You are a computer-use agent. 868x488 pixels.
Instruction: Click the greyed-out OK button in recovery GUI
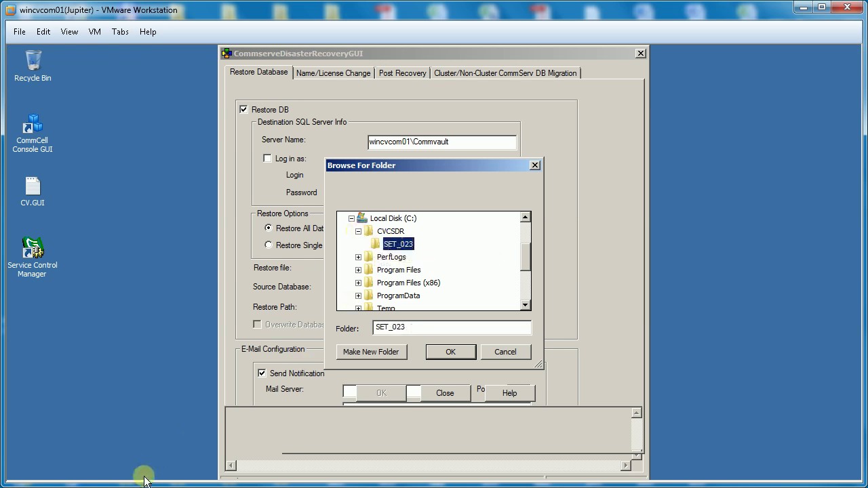(381, 393)
